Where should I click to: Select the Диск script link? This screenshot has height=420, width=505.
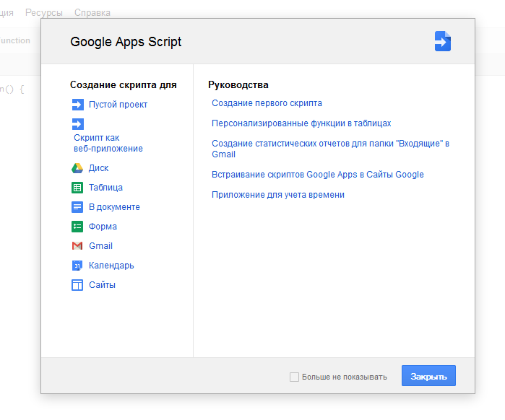[98, 168]
